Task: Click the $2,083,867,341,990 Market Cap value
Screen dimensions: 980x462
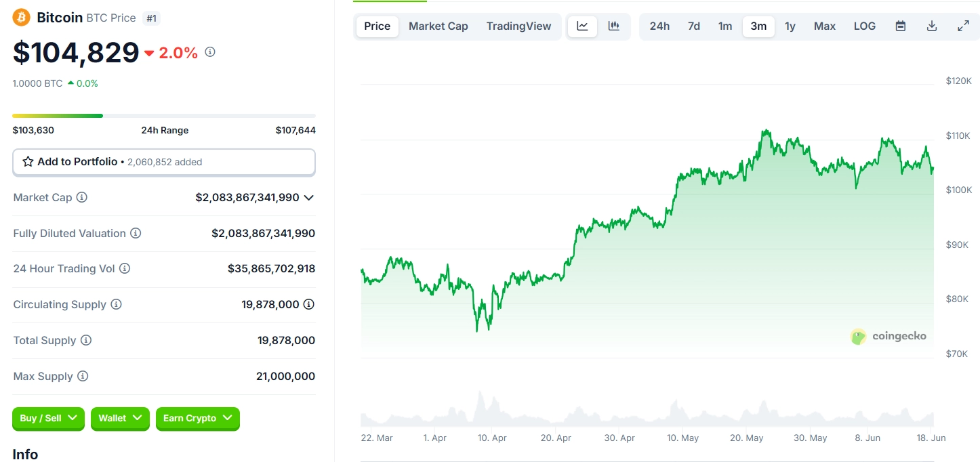Action: [247, 197]
